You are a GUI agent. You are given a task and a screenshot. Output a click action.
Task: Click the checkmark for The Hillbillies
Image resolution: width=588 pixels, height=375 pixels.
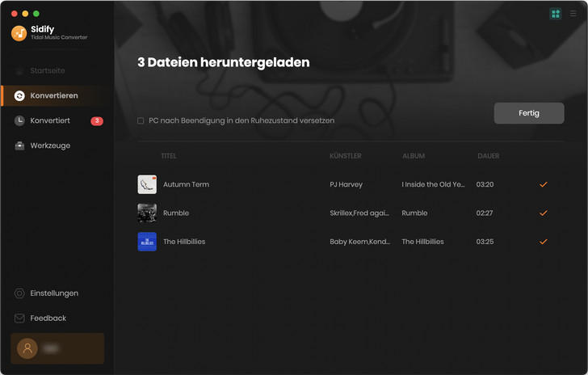pos(544,242)
